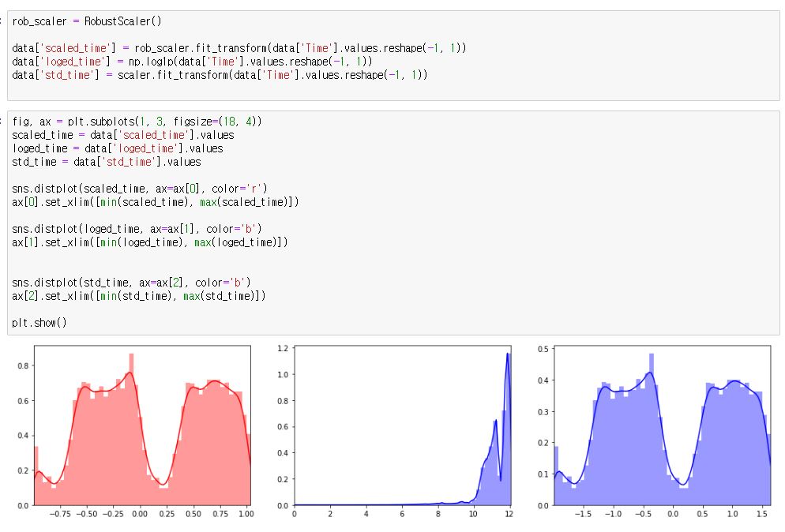Screen dimensions: 785x532
Task: Click the rob_scaler = RobustScaler() line
Action: coord(87,21)
